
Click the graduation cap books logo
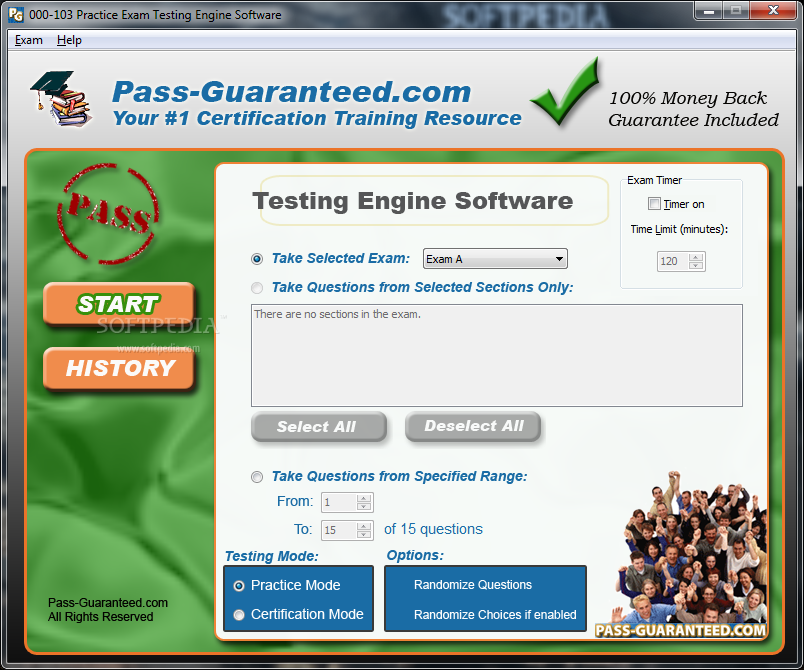click(62, 99)
